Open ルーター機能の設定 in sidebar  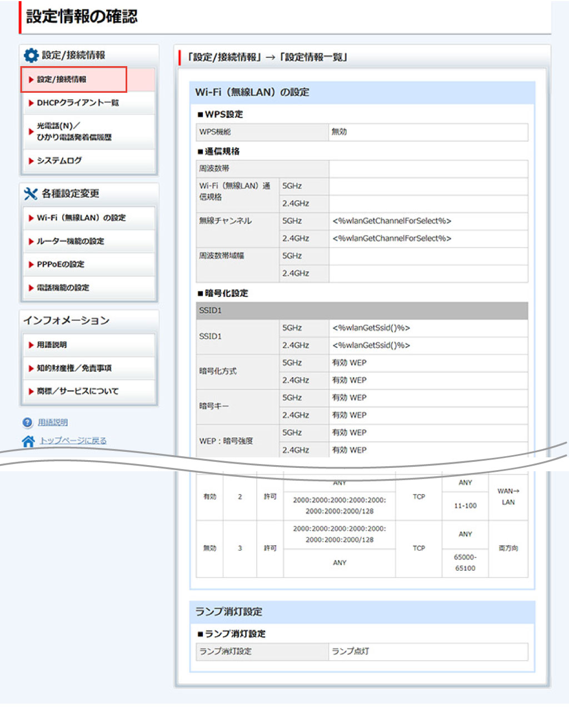(x=70, y=241)
